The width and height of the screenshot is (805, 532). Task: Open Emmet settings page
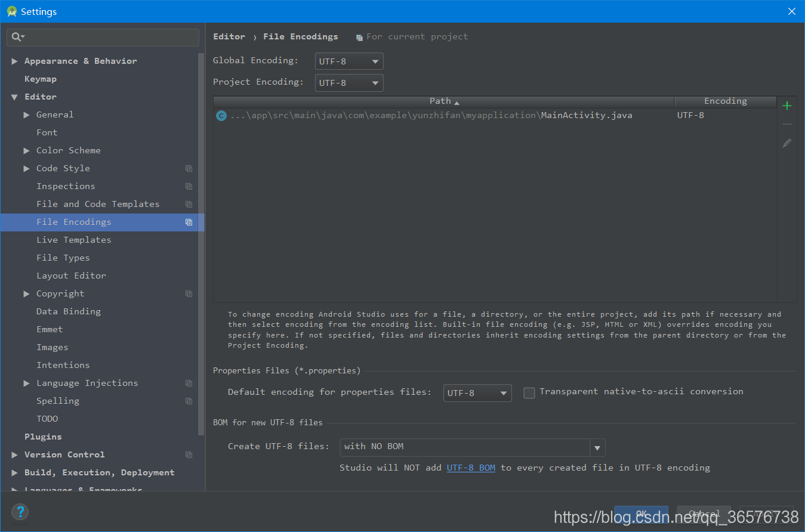50,329
